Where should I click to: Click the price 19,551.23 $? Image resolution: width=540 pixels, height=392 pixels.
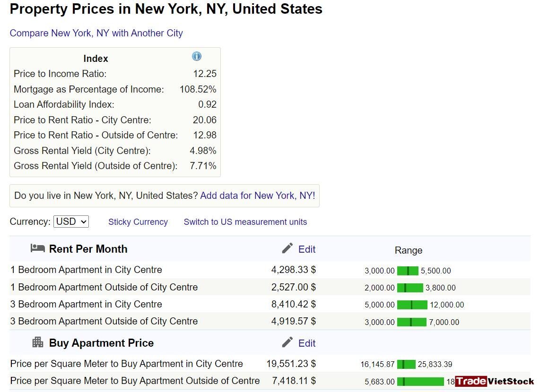[291, 364]
